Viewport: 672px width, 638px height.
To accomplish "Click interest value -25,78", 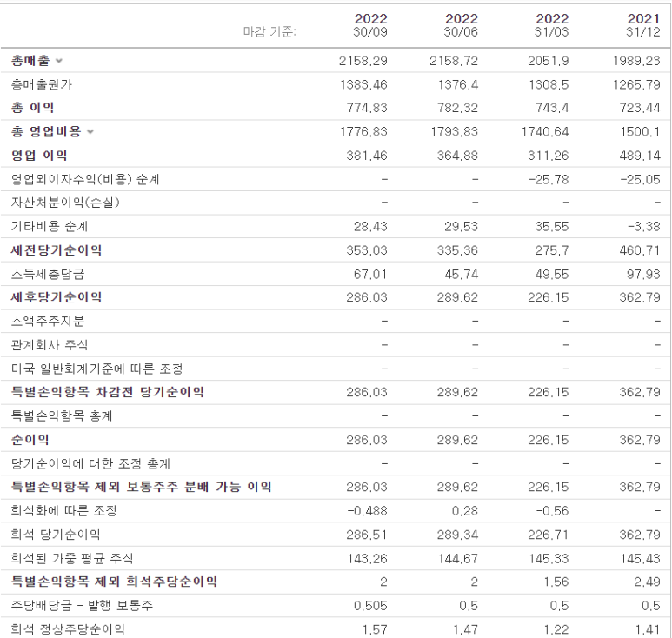I will (x=549, y=179).
